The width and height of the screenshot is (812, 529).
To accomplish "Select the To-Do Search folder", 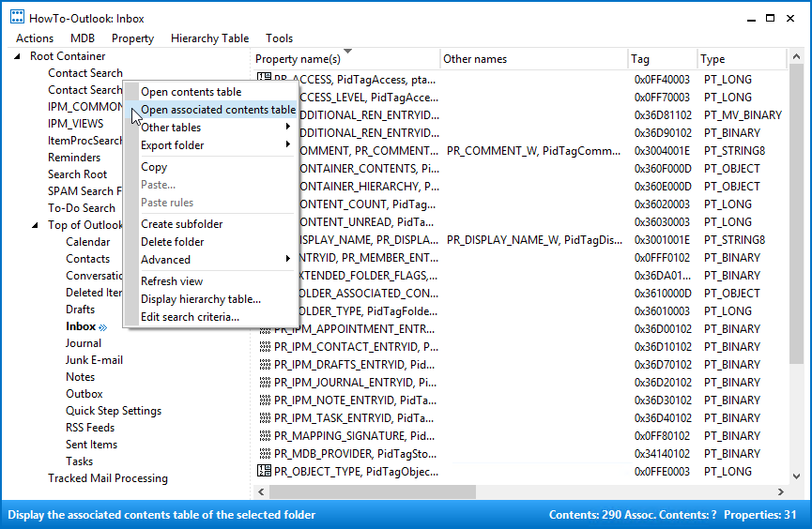I will [x=82, y=208].
